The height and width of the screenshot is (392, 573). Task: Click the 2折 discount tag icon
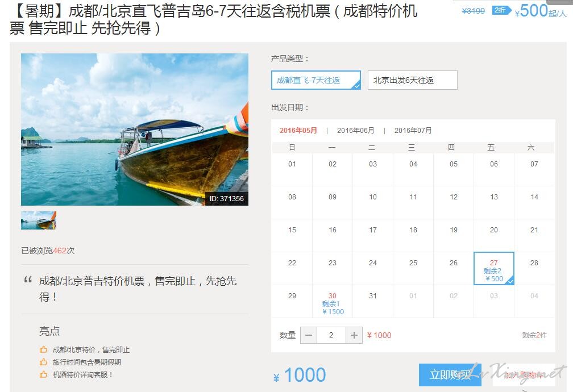point(501,11)
